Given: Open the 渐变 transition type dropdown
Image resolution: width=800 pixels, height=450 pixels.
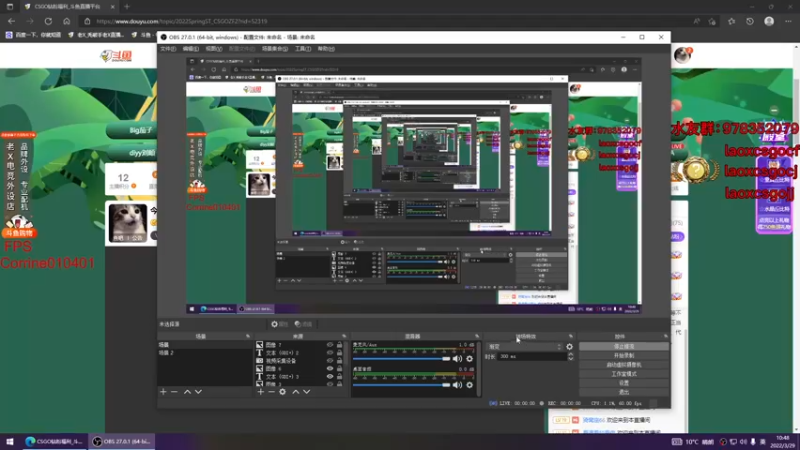Looking at the screenshot, I should (x=524, y=347).
